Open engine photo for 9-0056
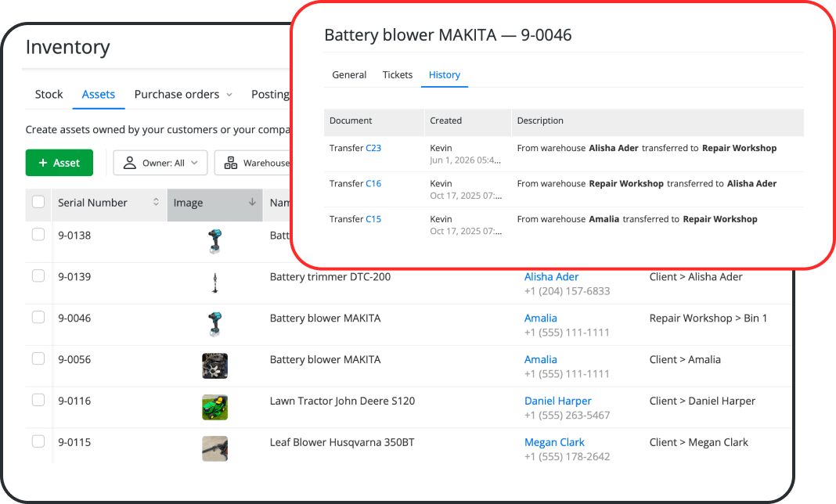 214,365
